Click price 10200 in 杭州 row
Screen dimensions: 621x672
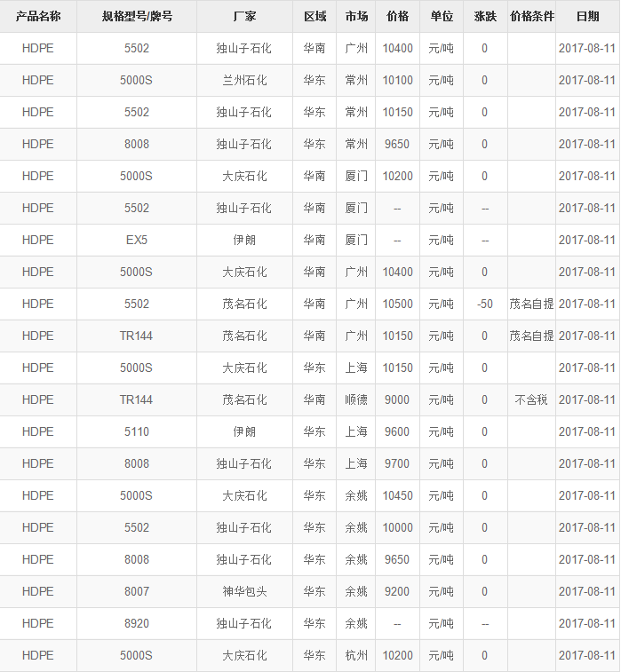tap(397, 655)
